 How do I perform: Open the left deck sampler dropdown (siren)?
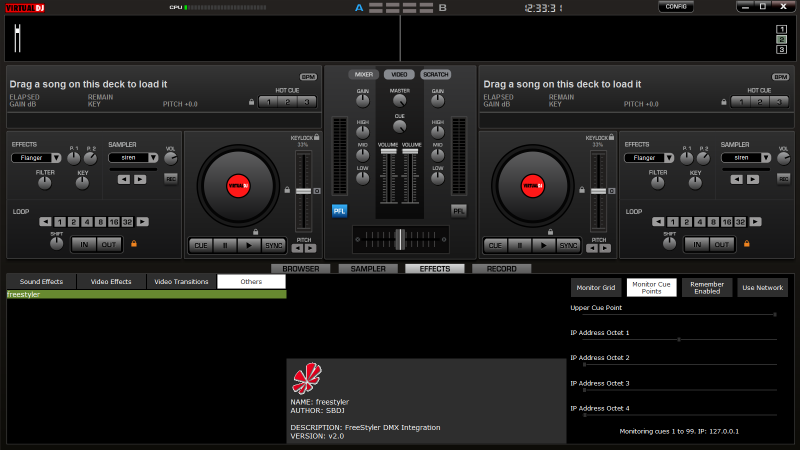tap(153, 158)
